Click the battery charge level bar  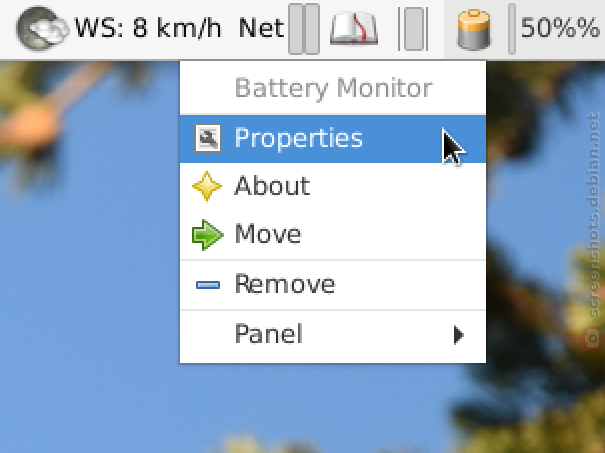pos(512,29)
